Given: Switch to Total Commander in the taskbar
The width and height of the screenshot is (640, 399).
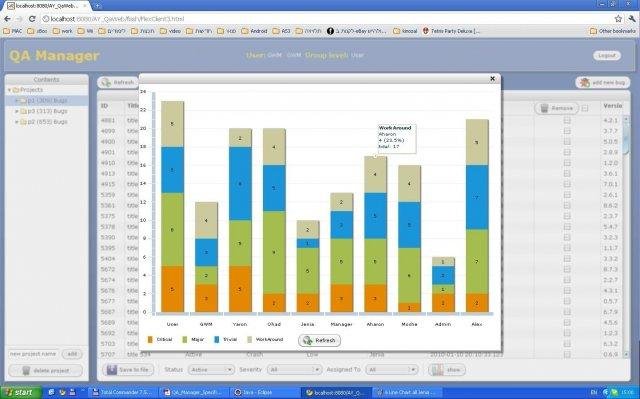Looking at the screenshot, I should pos(122,392).
